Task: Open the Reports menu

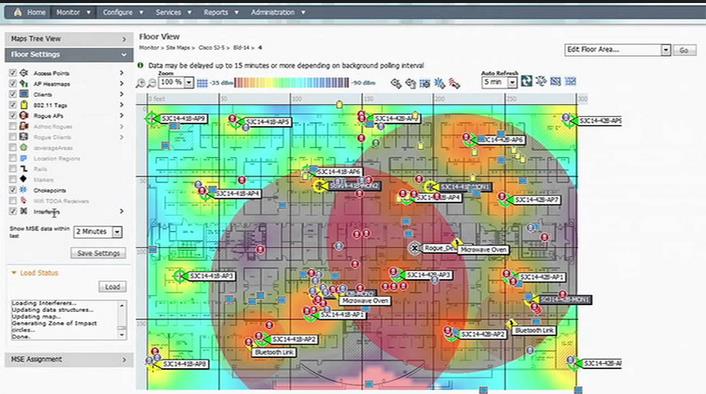Action: [x=221, y=12]
